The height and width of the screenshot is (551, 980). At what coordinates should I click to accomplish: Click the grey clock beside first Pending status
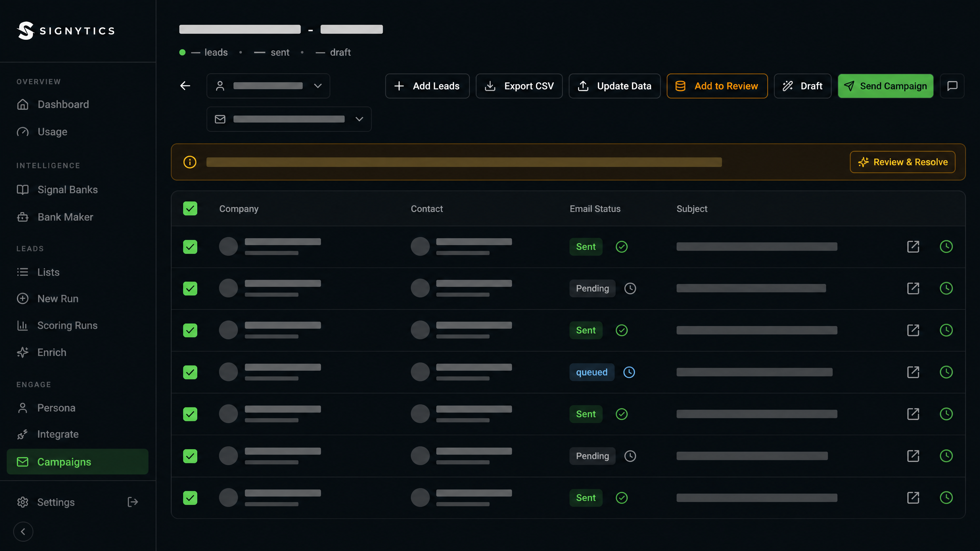630,289
